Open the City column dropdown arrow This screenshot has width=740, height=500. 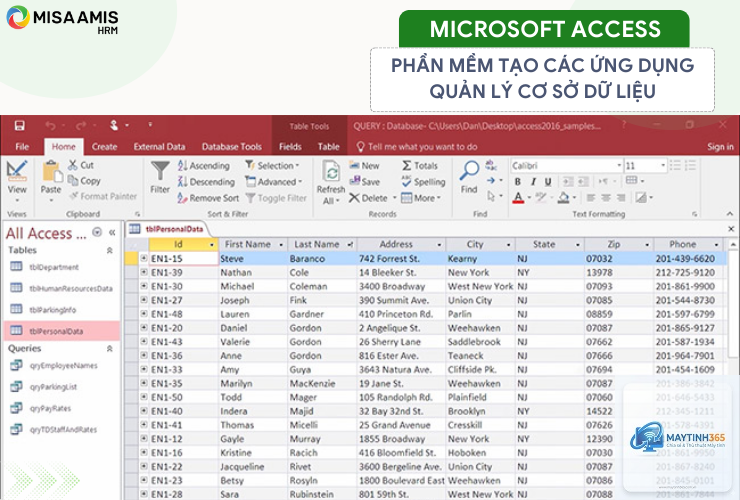pos(508,245)
